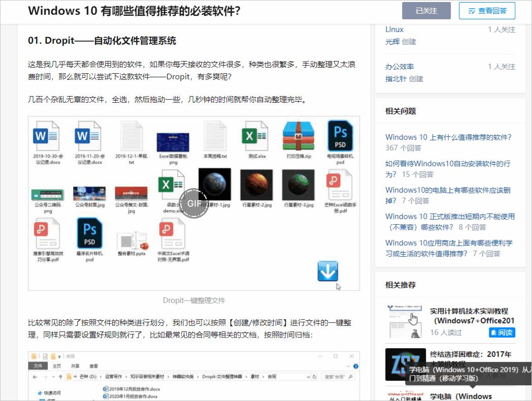Click the ZSZ recommendation thumbnail

click(405, 364)
